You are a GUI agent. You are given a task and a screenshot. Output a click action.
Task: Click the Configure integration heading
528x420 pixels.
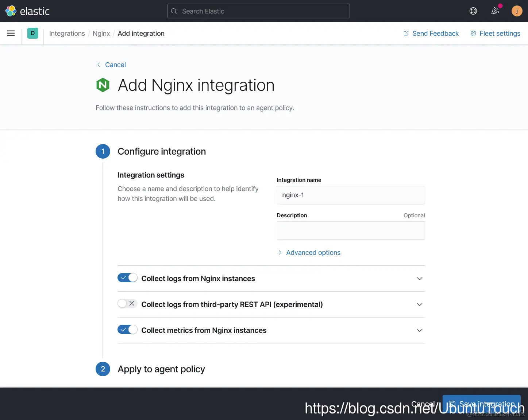[162, 151]
